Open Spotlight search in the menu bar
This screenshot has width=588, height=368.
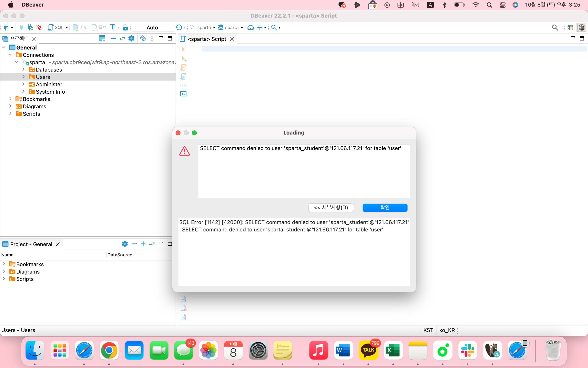pyautogui.click(x=489, y=5)
